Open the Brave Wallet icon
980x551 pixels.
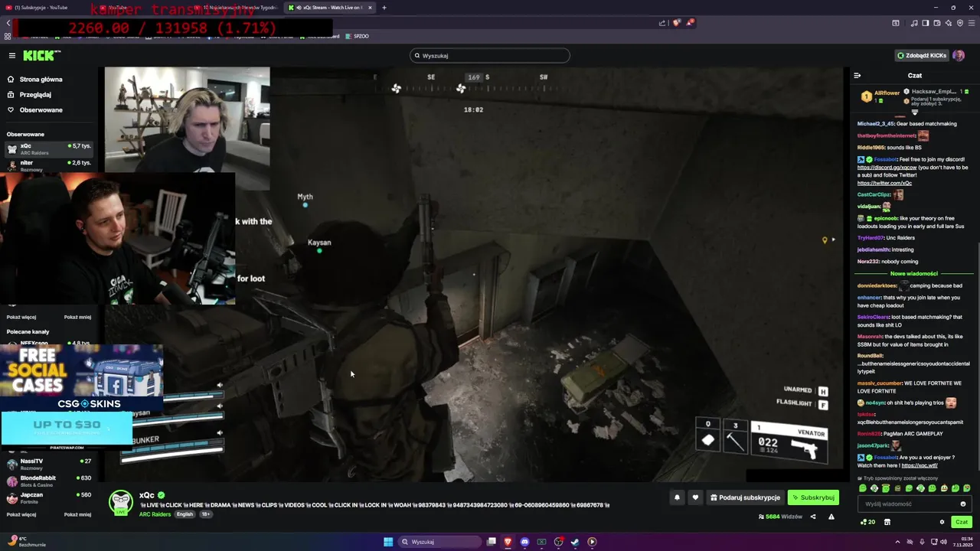click(937, 23)
